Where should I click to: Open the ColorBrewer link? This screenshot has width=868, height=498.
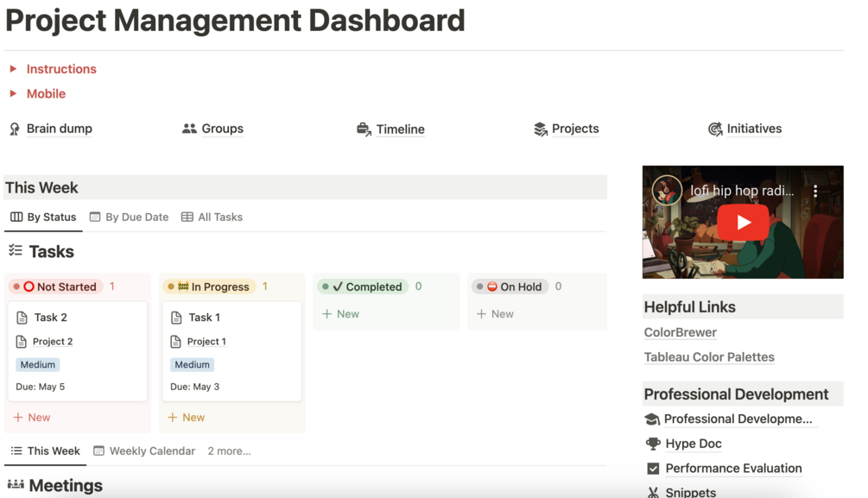coord(681,332)
